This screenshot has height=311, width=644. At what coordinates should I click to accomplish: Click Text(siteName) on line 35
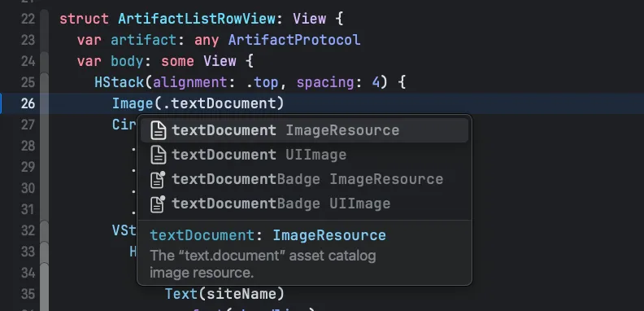pyautogui.click(x=224, y=294)
